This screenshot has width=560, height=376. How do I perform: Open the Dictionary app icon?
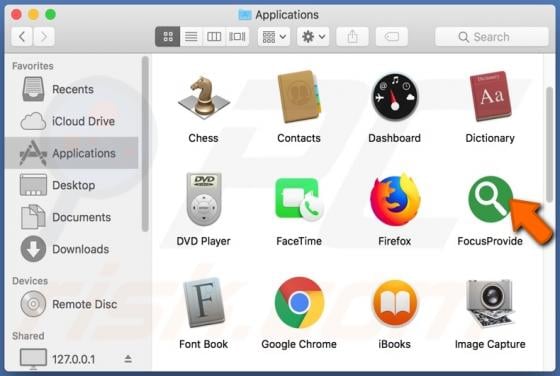click(x=490, y=96)
